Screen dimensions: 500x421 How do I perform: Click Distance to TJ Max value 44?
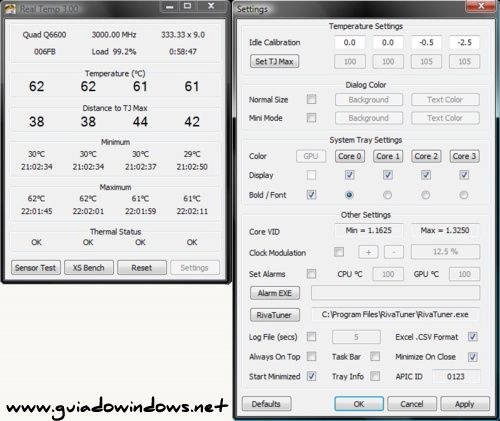pos(140,122)
